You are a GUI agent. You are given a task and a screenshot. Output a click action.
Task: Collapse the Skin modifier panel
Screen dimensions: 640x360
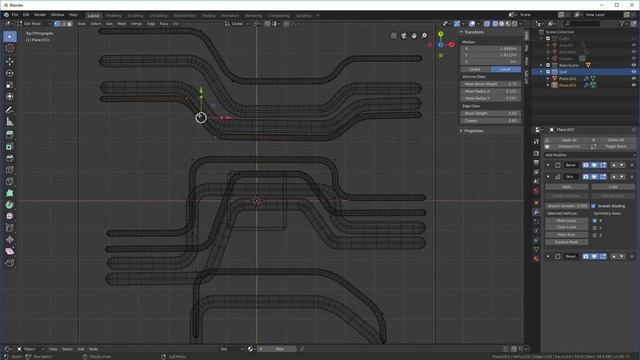coord(548,177)
